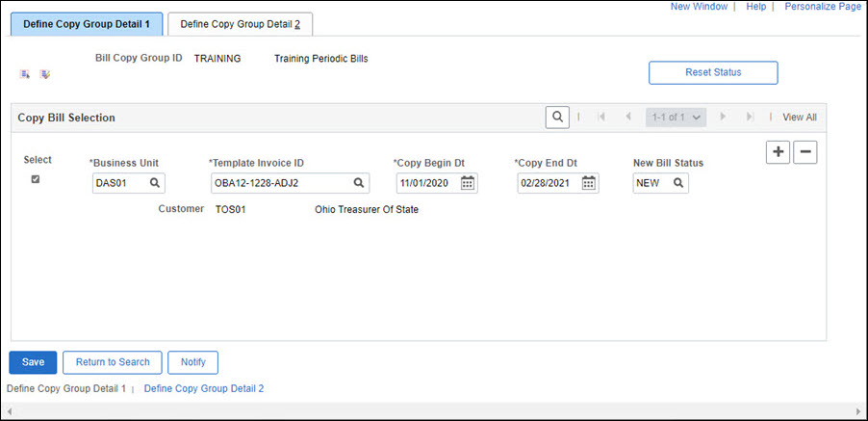This screenshot has height=421, width=868.
Task: Open Template Invoice ID lookup search icon
Action: (x=358, y=182)
